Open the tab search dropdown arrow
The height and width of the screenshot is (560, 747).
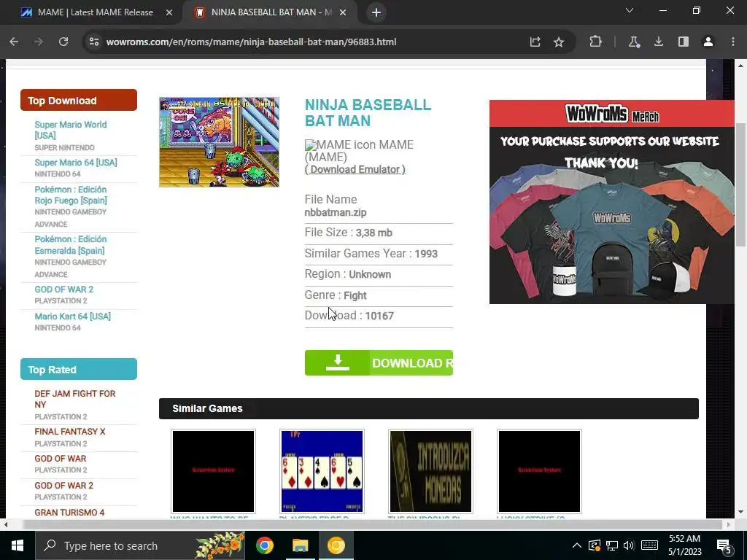click(630, 10)
